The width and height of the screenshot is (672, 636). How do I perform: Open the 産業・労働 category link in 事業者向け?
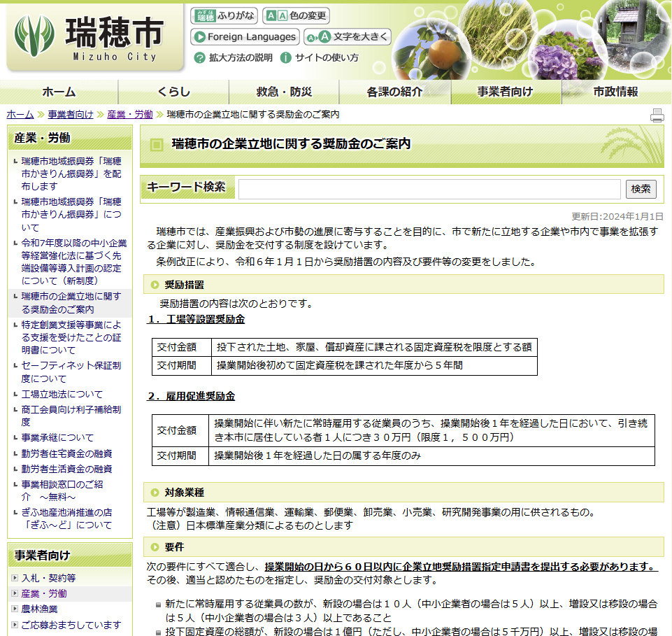point(44,593)
